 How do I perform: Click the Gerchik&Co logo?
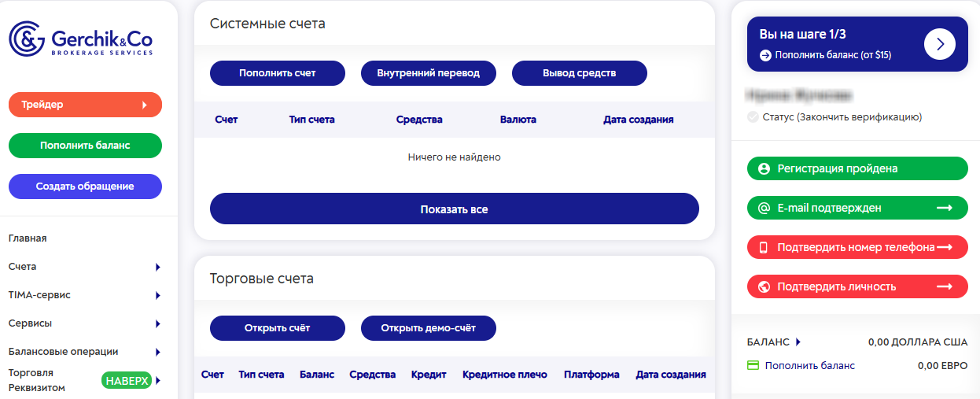coord(81,39)
